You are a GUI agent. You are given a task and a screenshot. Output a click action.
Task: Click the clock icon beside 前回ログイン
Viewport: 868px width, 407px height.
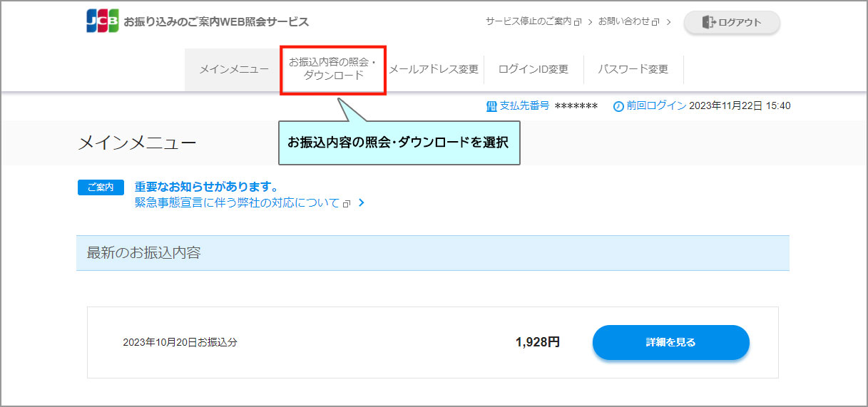pos(618,106)
